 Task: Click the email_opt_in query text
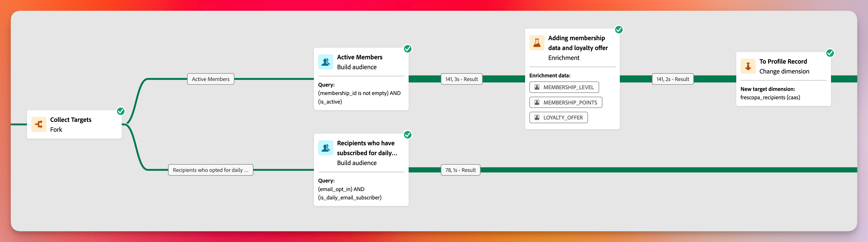pos(350,193)
